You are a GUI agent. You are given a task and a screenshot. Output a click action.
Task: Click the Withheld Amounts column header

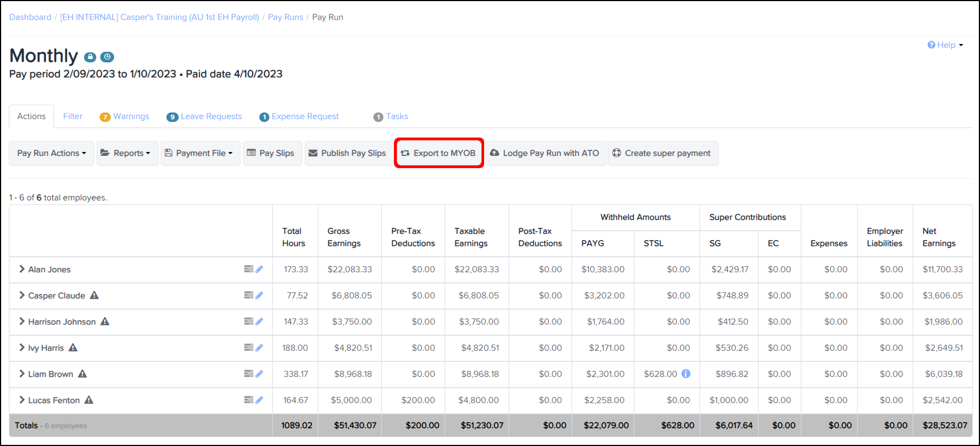click(636, 217)
